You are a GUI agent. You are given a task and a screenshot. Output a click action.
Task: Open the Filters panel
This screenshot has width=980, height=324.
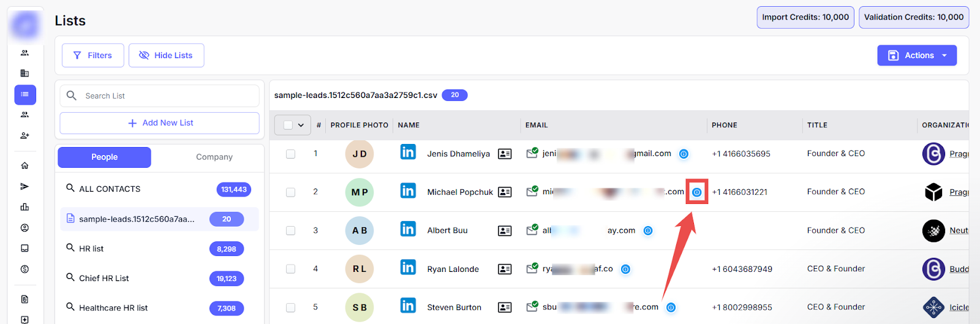coord(92,55)
